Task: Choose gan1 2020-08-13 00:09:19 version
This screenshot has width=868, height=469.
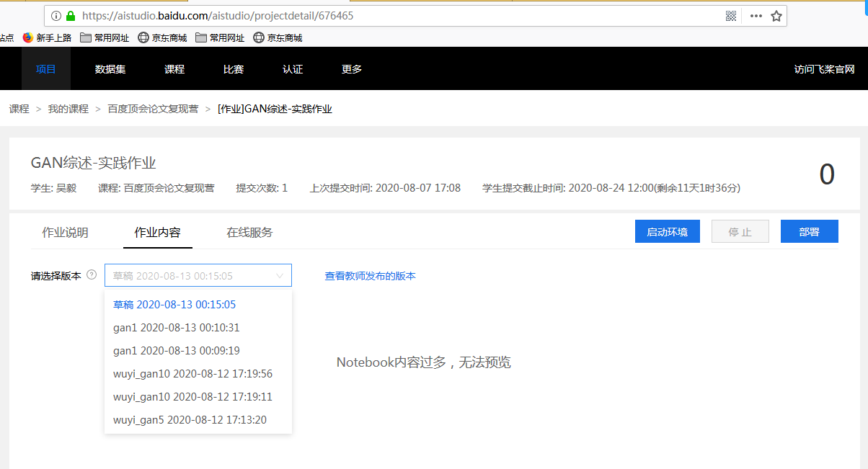Action: coord(198,351)
